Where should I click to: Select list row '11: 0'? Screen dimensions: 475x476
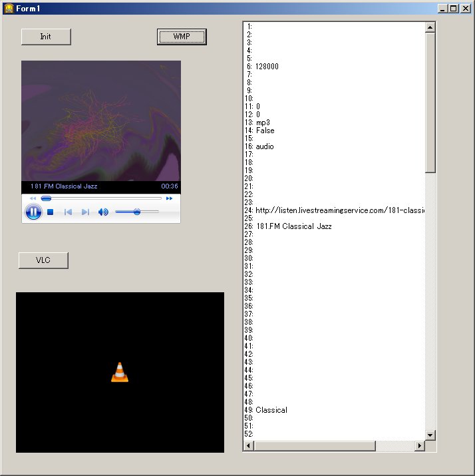click(334, 107)
